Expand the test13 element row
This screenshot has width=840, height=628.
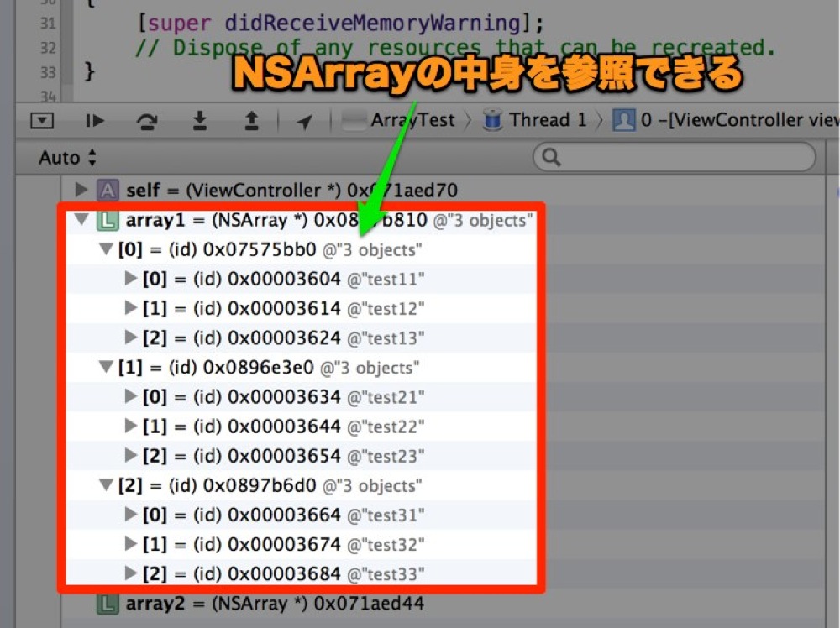point(131,338)
